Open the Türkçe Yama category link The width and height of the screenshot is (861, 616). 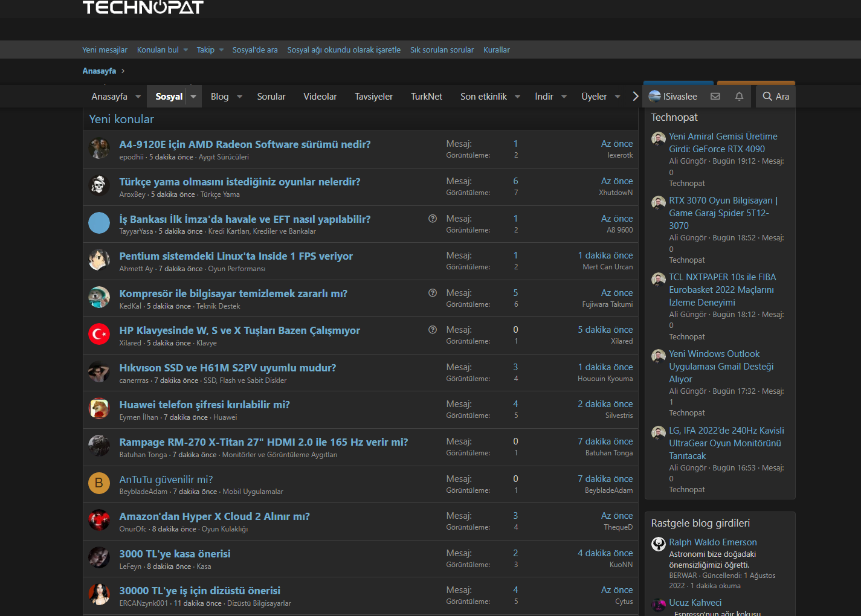220,194
